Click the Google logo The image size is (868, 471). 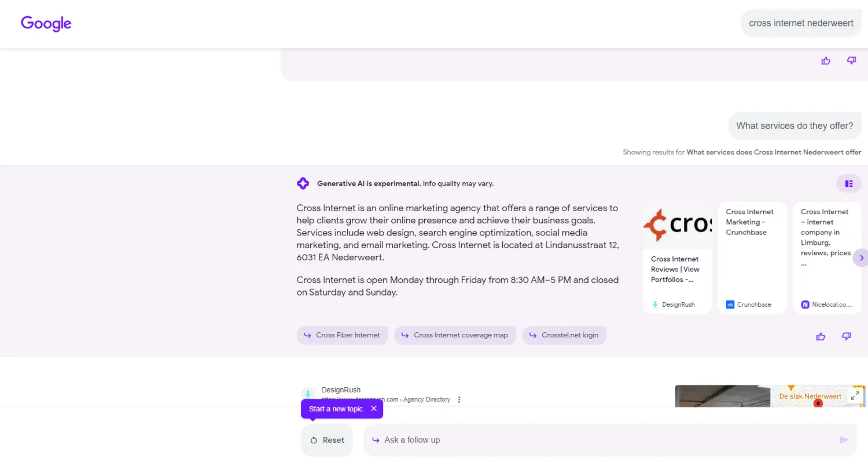tap(46, 23)
